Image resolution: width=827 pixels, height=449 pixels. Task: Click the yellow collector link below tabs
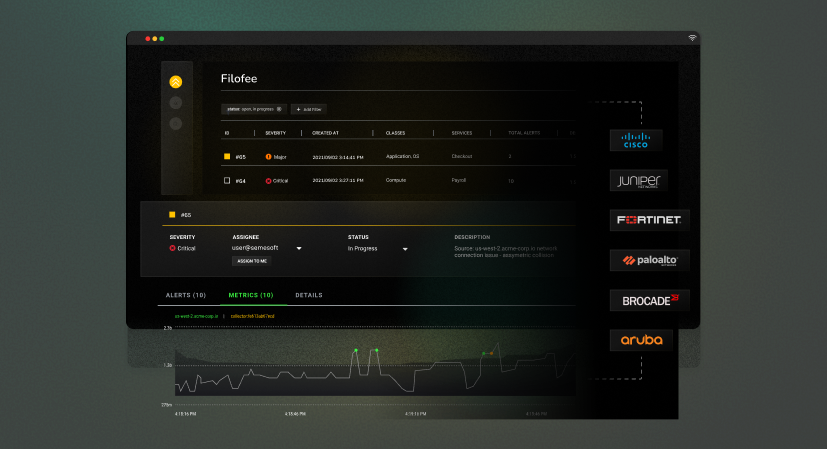[x=253, y=316]
